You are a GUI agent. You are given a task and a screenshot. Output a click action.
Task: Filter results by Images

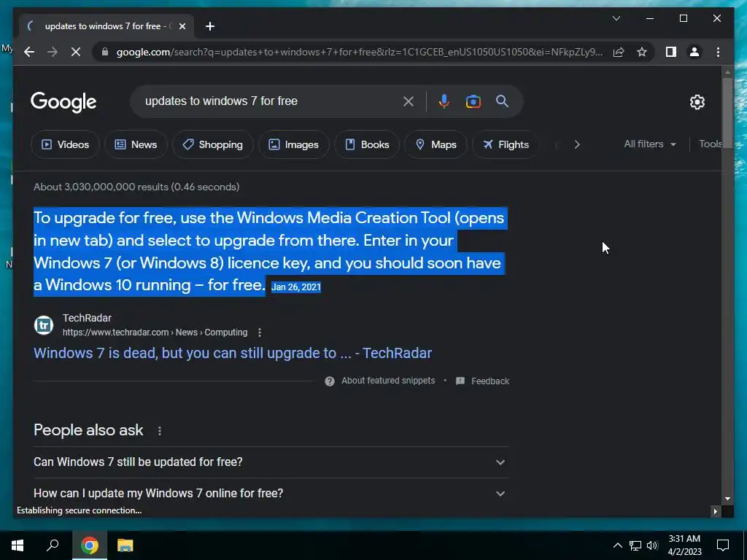(293, 144)
